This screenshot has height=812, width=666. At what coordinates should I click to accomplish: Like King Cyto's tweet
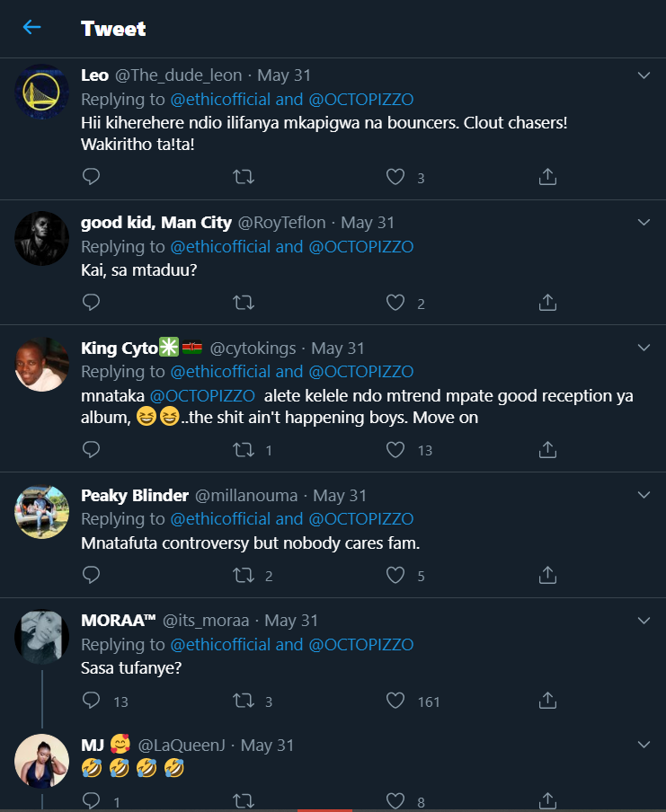point(395,449)
